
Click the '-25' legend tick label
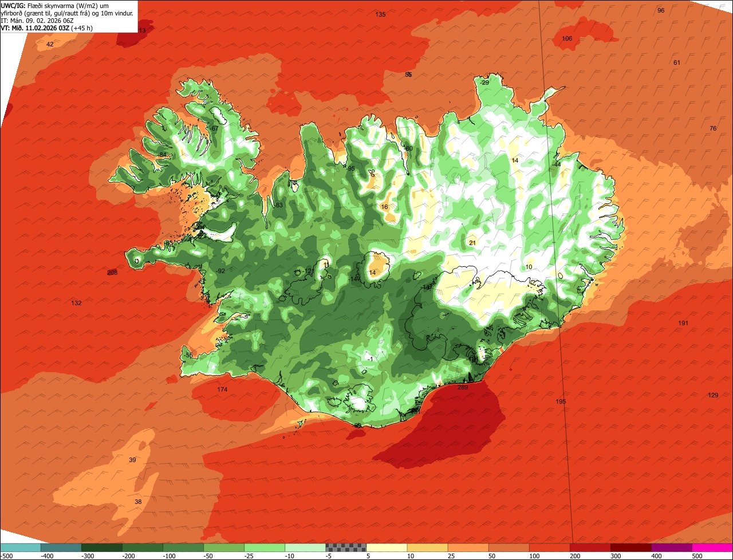250,555
